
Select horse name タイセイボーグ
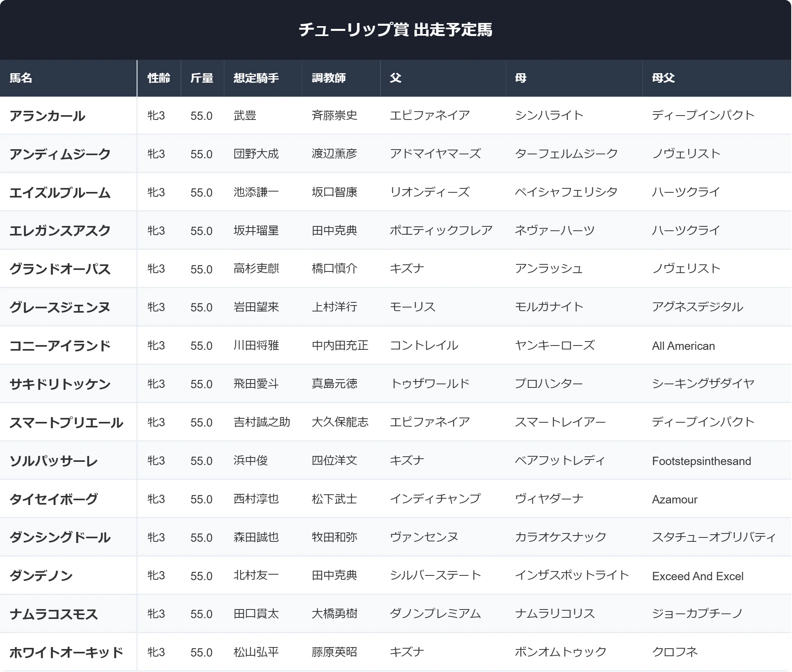tap(54, 499)
